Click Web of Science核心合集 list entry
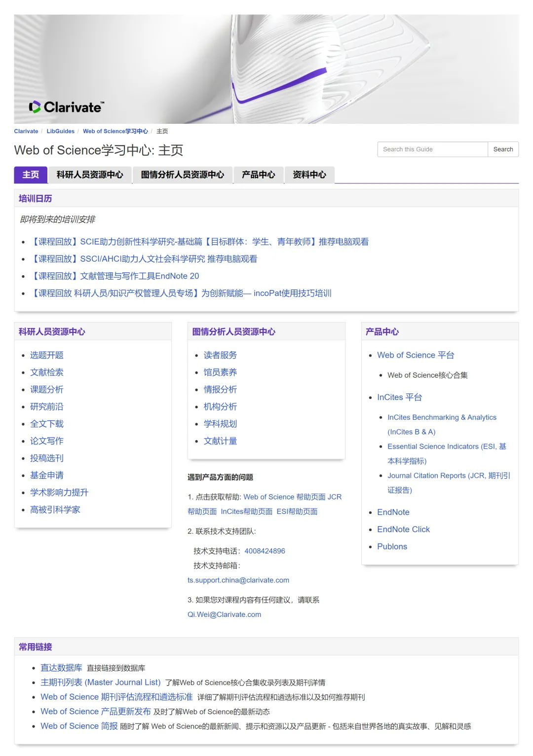Image resolution: width=533 pixels, height=756 pixels. tap(427, 375)
